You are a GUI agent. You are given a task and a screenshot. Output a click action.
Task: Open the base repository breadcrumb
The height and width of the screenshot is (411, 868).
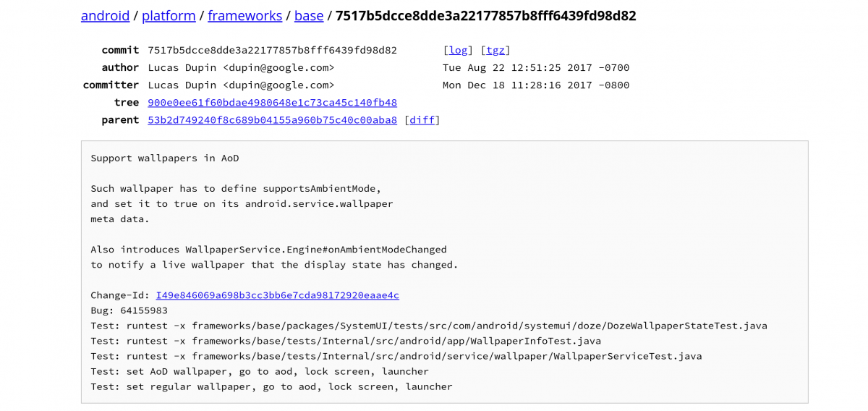tap(309, 15)
